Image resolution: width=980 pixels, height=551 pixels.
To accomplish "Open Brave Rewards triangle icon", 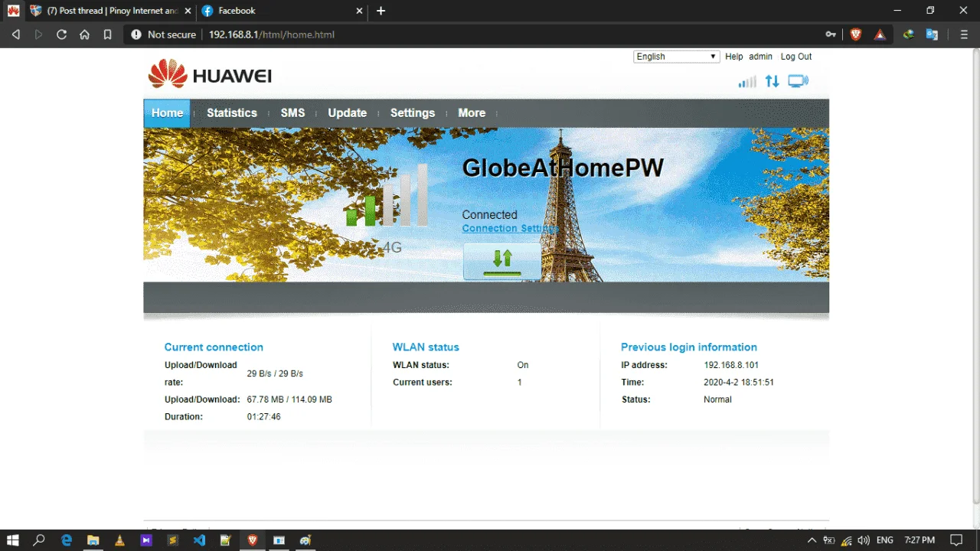I will (x=880, y=34).
